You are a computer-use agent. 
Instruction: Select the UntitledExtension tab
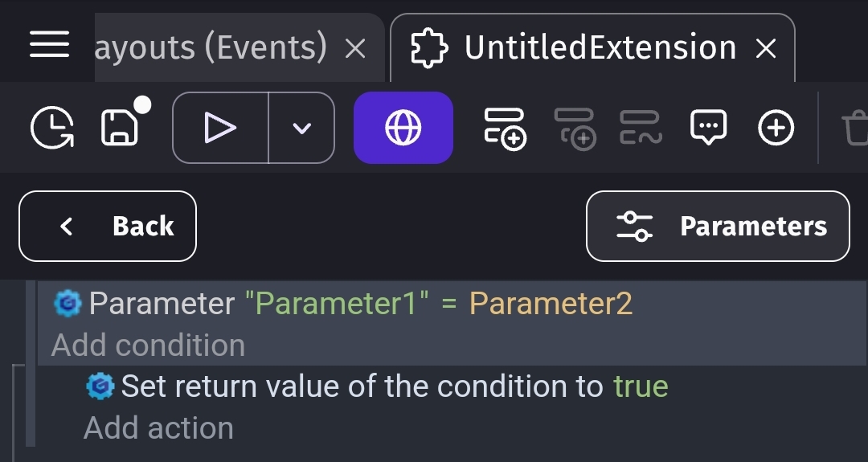592,47
